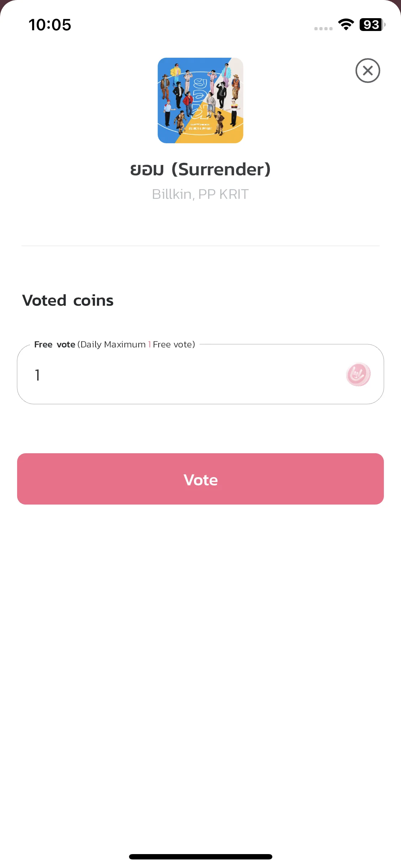Screen dimensions: 401x868
Task: Tap the closing Free vote) text in label
Action: pos(174,345)
